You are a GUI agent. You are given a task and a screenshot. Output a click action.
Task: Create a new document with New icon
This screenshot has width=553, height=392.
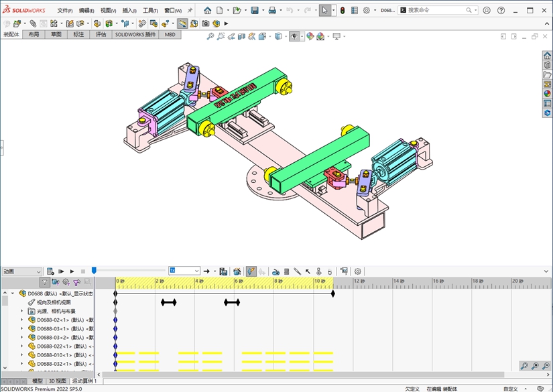click(x=220, y=11)
